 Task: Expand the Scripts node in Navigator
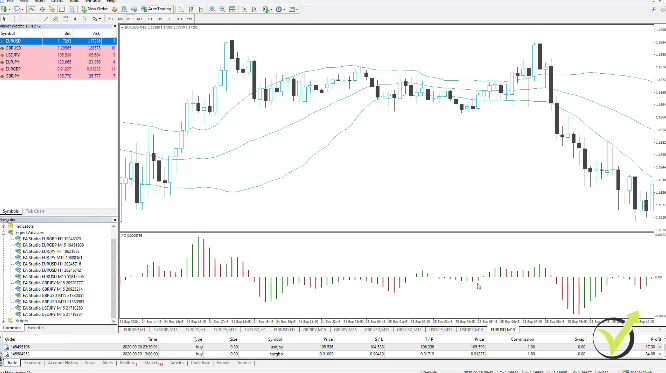pyautogui.click(x=4, y=321)
